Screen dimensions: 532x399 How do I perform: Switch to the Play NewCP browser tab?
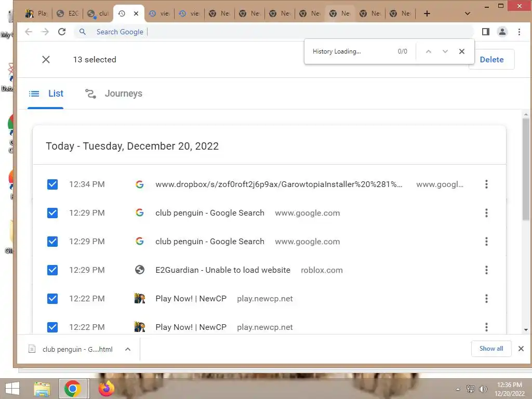pos(37,14)
